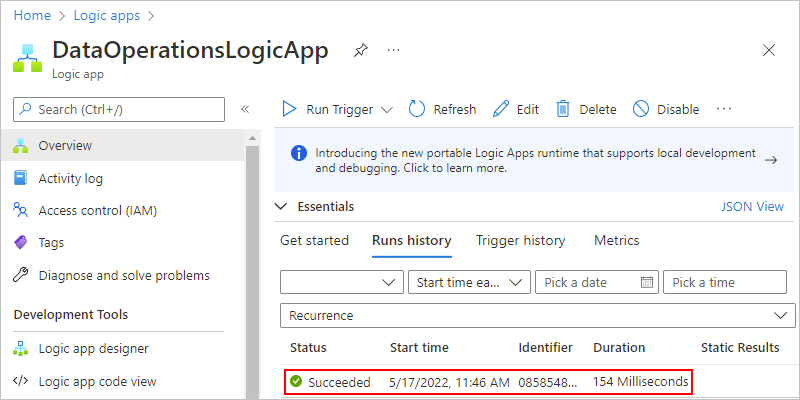Click the Start time column header
Screen dimensions: 800x400
pos(419,348)
